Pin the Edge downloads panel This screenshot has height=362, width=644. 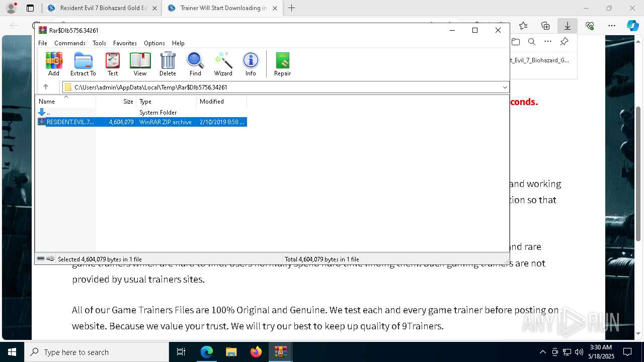(x=565, y=42)
